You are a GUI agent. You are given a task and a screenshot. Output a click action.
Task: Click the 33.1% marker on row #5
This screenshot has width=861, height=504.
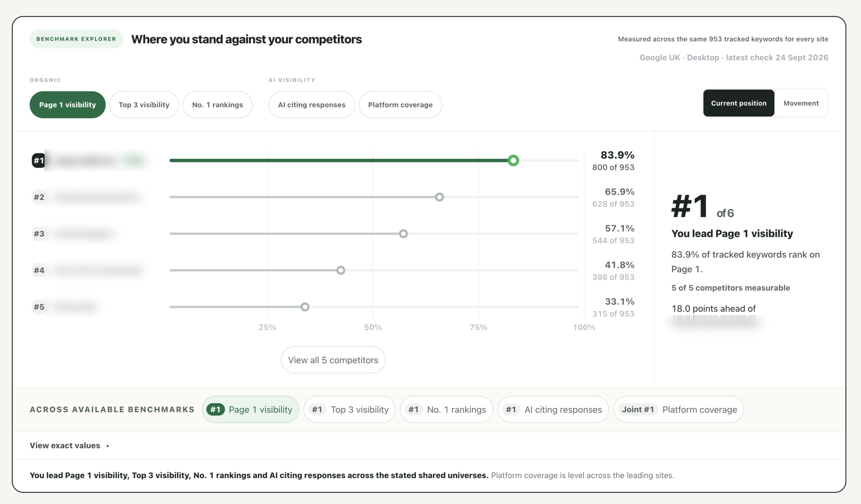point(305,307)
